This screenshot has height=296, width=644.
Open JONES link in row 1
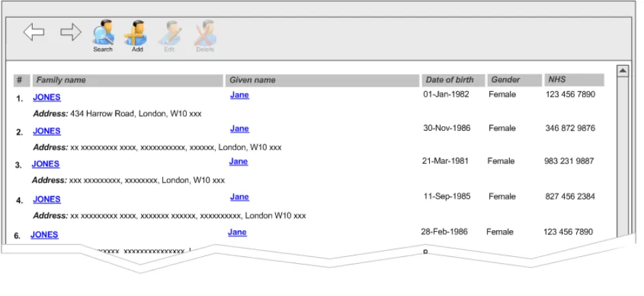[47, 97]
